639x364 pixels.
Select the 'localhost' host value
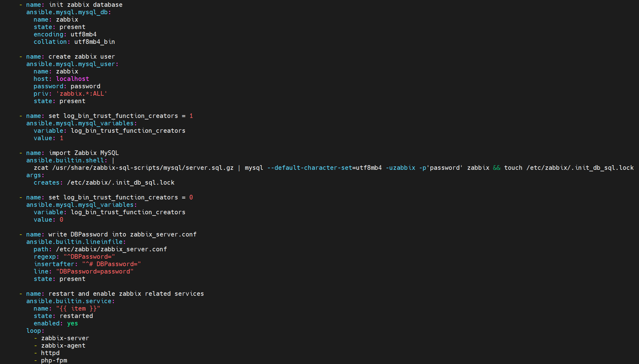[73, 79]
